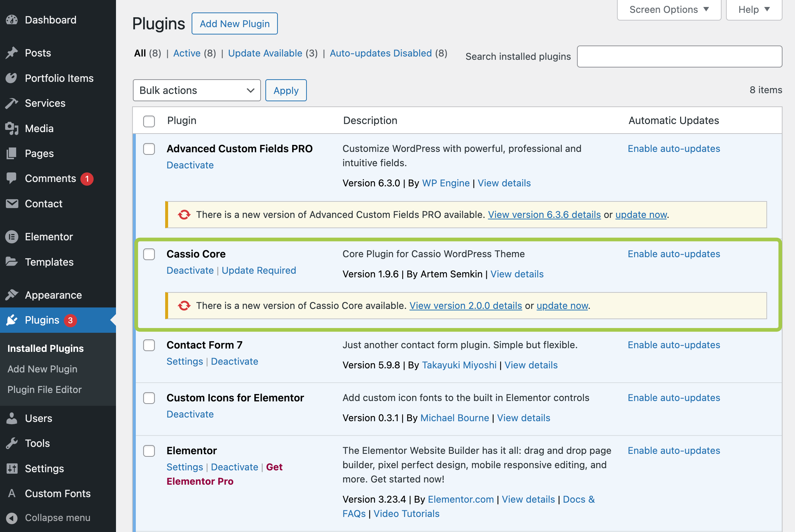The image size is (795, 532).
Task: Open the Bulk actions dropdown
Action: pos(197,90)
